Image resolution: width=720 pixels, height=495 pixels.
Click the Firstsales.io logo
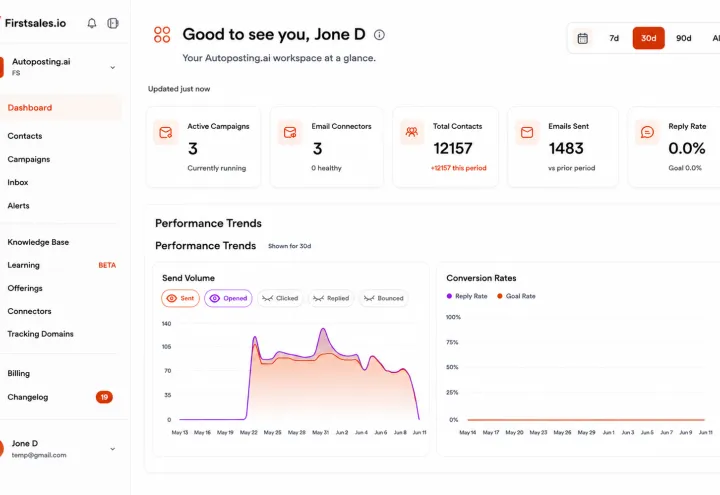(x=35, y=23)
